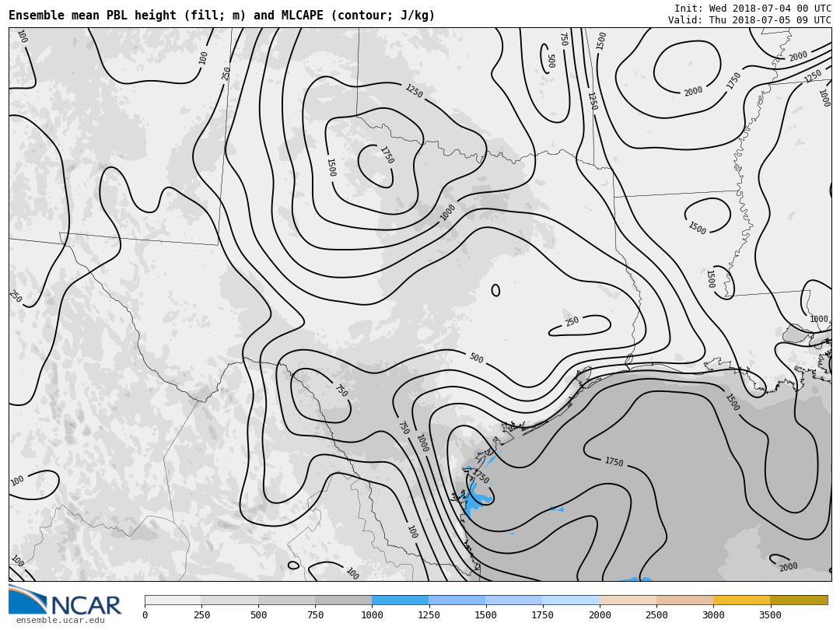This screenshot has width=840, height=630.
Task: Click the '1000' colorbar tick label
Action: click(x=372, y=614)
